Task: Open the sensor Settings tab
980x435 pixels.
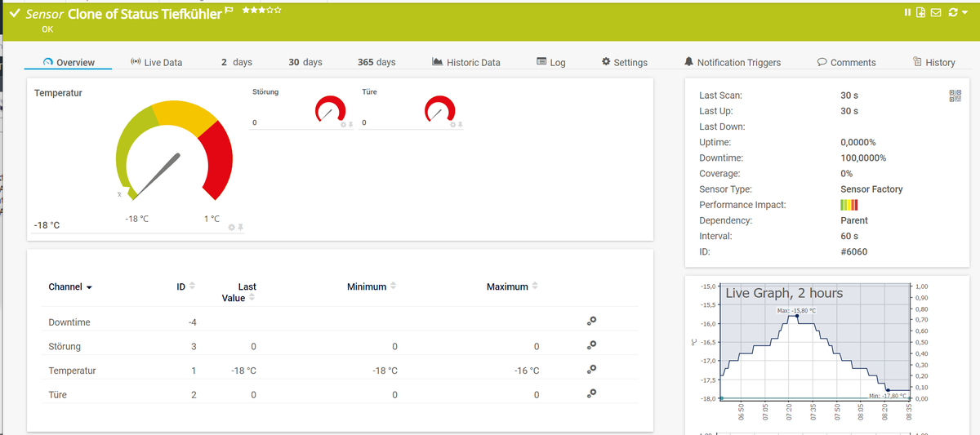Action: pos(624,62)
